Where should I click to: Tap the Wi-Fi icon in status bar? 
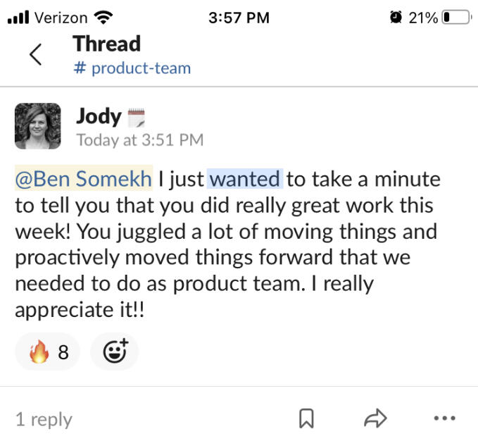coord(103,18)
